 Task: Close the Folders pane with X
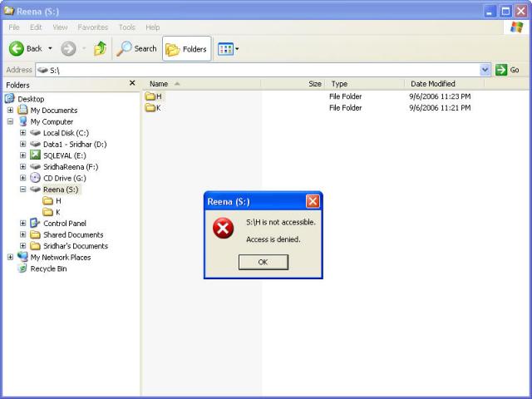coord(132,83)
